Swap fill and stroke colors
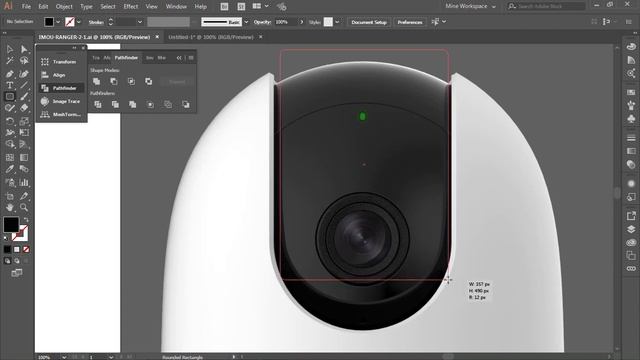Viewport: 640px width, 360px height. (x=26, y=220)
